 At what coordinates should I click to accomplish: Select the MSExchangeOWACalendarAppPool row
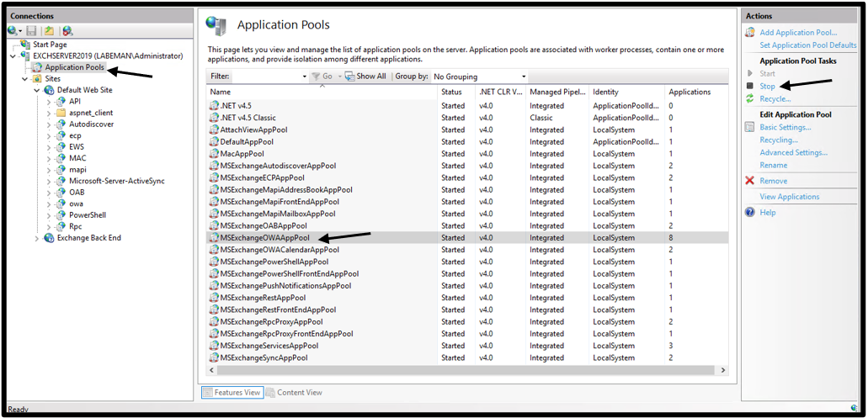pos(467,249)
